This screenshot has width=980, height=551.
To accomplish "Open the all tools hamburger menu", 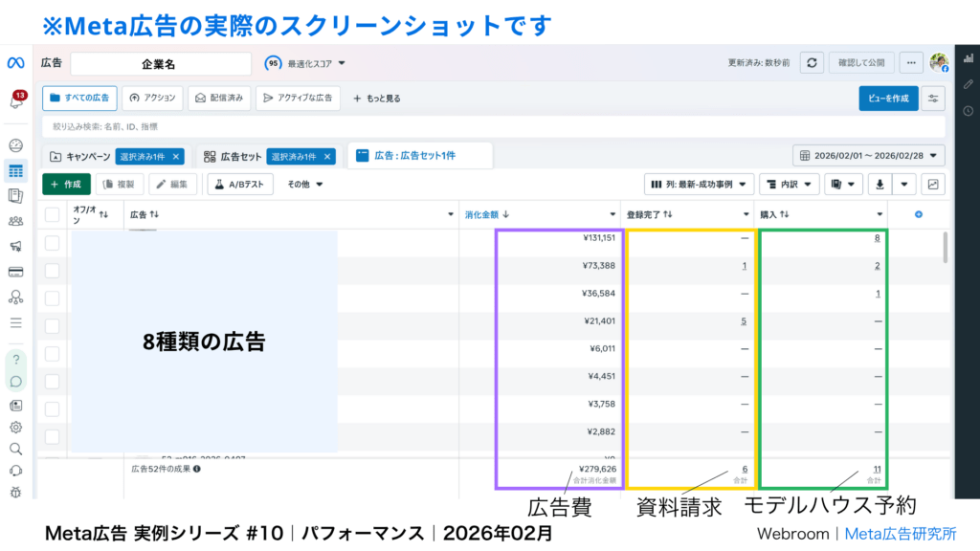I will click(x=15, y=323).
